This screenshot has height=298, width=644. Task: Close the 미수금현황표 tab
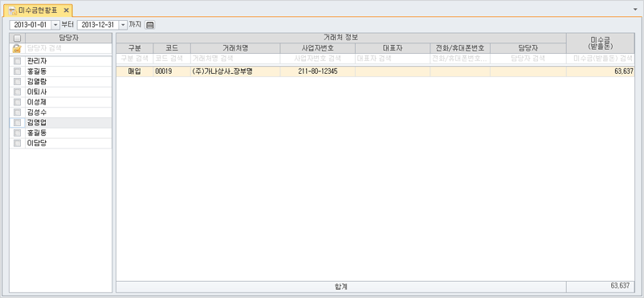[66, 10]
